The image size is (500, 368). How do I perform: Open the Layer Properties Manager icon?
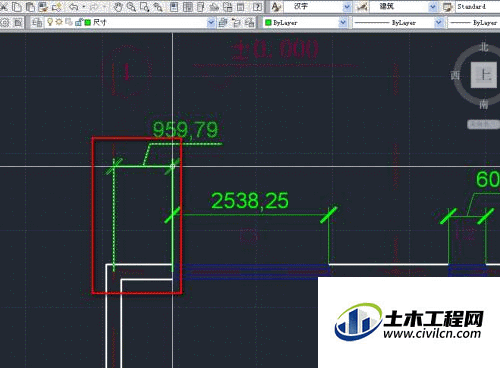point(37,22)
